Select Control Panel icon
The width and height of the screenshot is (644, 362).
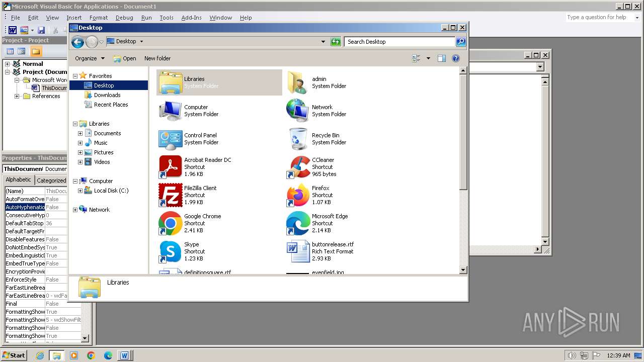171,139
